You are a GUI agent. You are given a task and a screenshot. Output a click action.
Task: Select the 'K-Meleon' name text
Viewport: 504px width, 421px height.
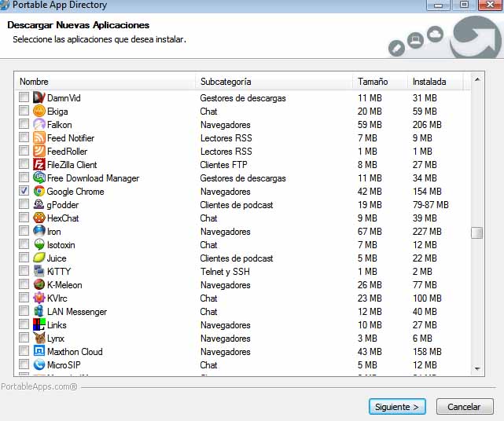[64, 285]
